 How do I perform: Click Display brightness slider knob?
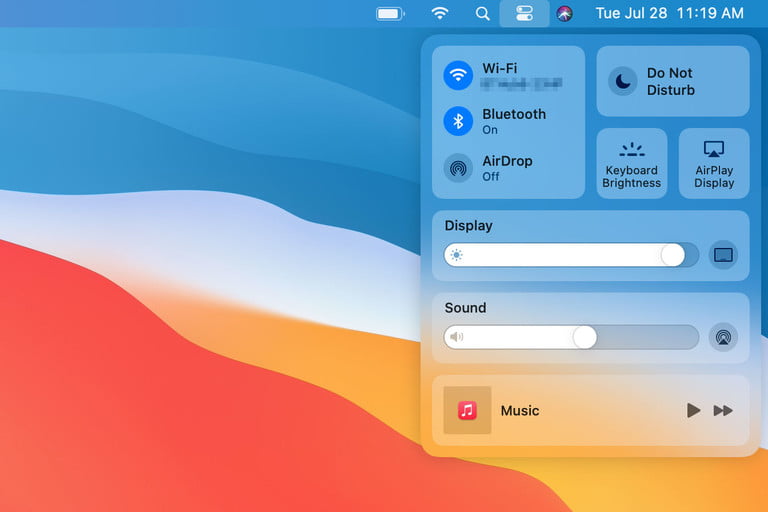point(672,255)
